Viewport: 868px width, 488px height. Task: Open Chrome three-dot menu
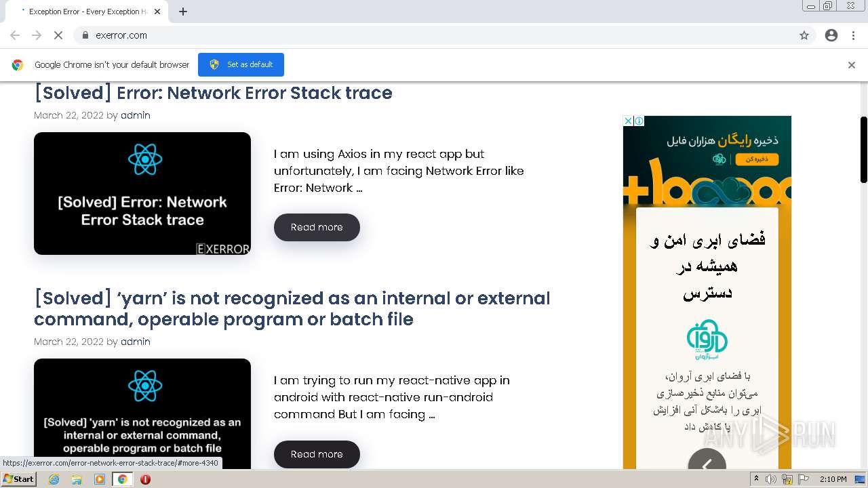click(853, 35)
